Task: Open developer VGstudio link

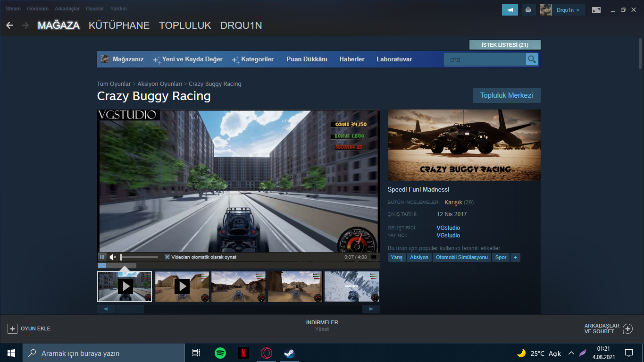Action: pos(448,228)
